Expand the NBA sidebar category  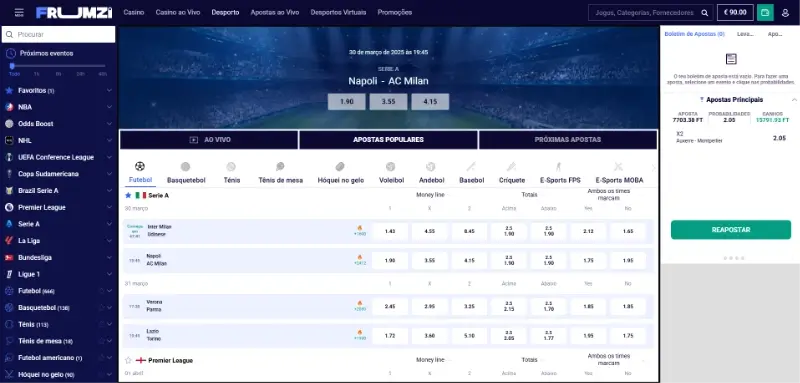(109, 107)
